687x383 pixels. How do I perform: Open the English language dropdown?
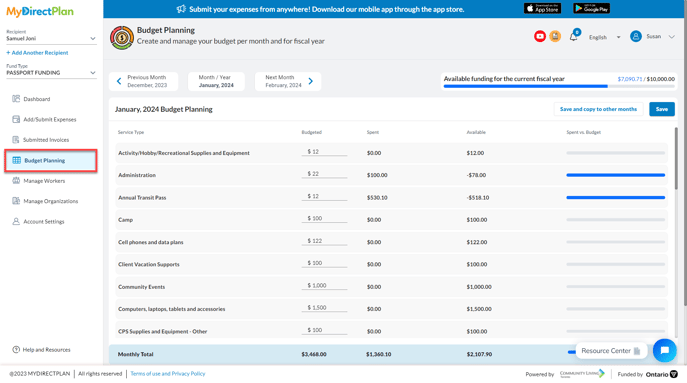point(605,37)
